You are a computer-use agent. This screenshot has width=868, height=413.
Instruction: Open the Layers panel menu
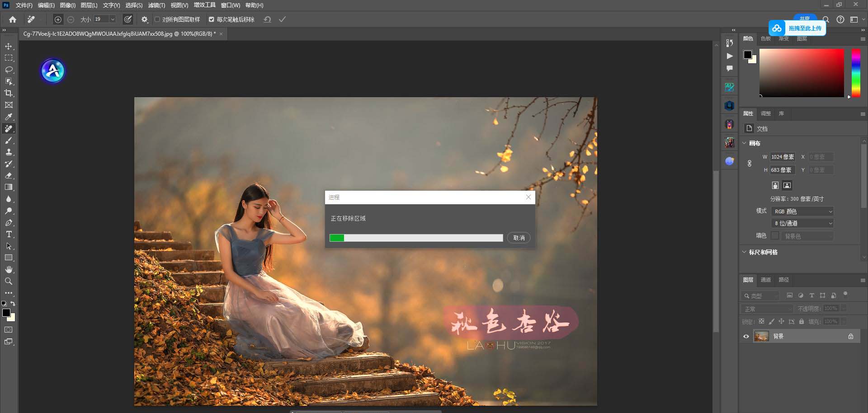pos(863,280)
